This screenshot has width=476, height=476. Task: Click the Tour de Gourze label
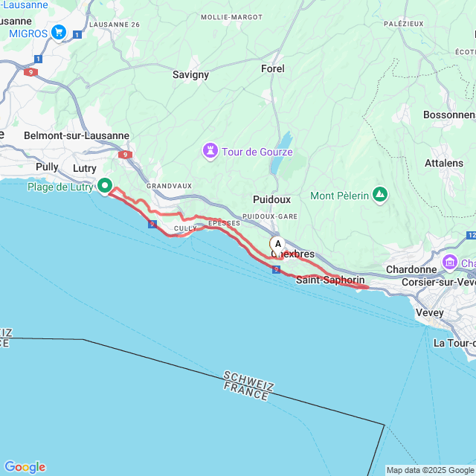pyautogui.click(x=257, y=152)
